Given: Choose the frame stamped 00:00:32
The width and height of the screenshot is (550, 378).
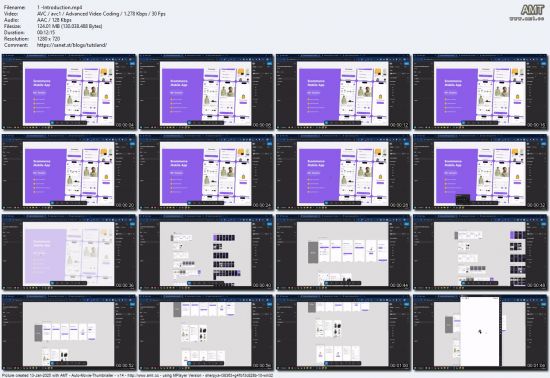Looking at the screenshot, I should pos(481,172).
